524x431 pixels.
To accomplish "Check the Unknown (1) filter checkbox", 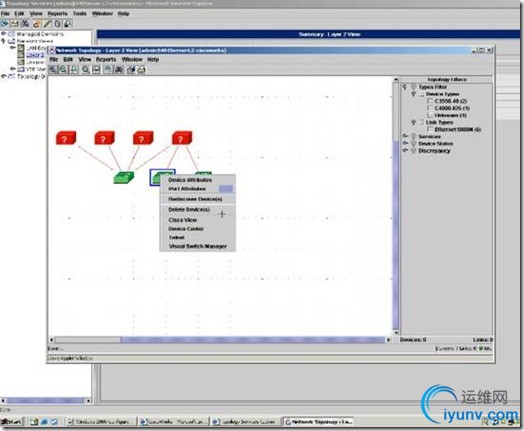I will tap(430, 115).
